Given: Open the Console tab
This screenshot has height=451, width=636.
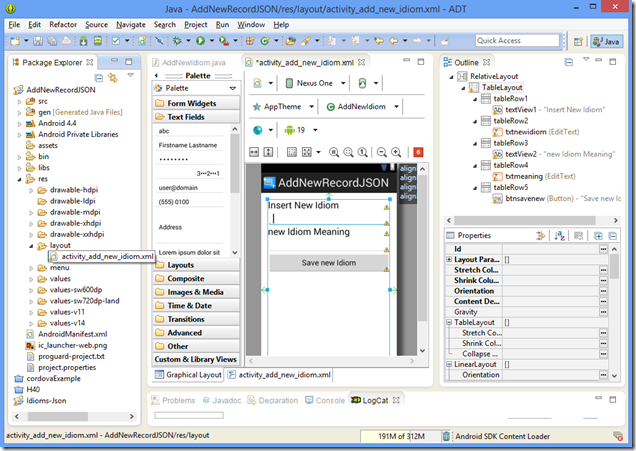Looking at the screenshot, I should tap(325, 400).
